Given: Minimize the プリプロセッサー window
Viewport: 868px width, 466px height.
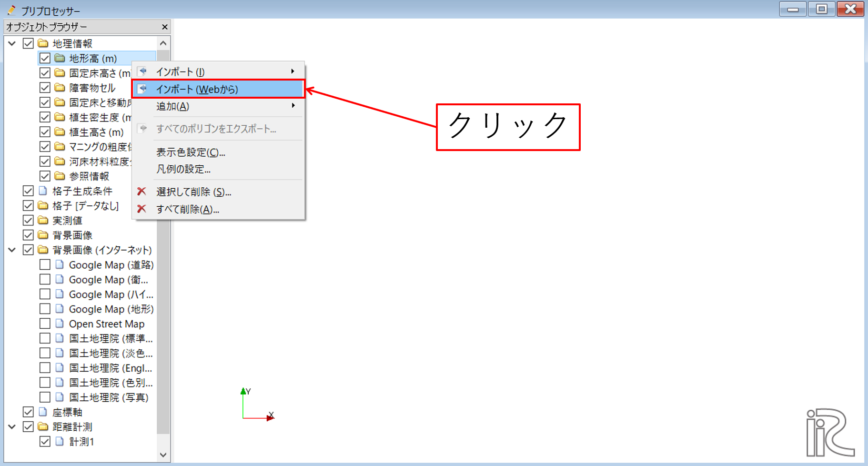Looking at the screenshot, I should tap(793, 9).
